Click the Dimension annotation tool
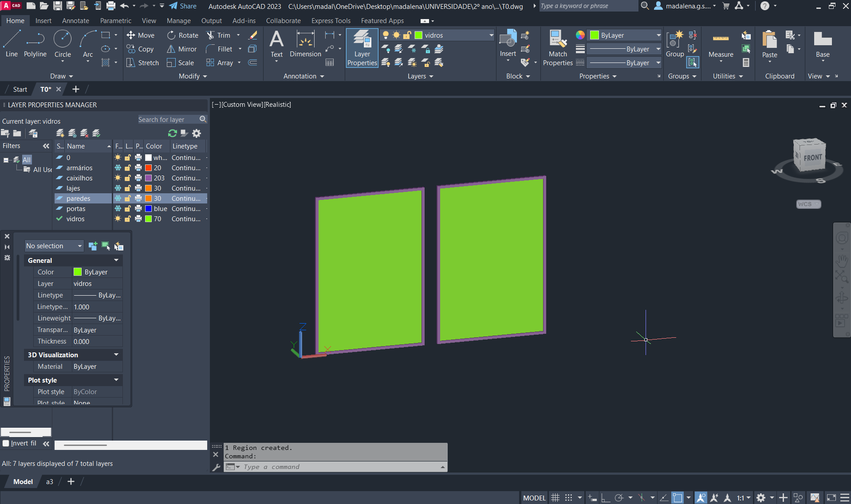The height and width of the screenshot is (504, 851). pyautogui.click(x=305, y=44)
